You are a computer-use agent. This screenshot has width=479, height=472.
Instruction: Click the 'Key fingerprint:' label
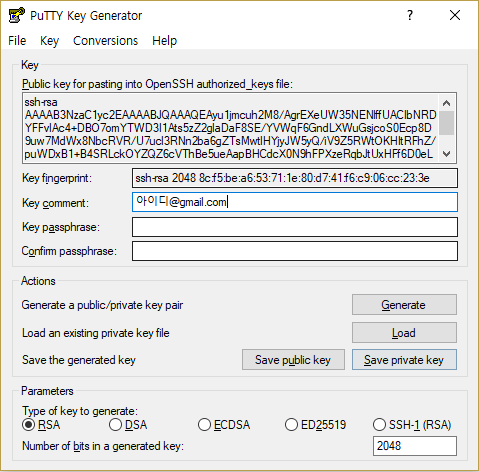click(x=57, y=178)
